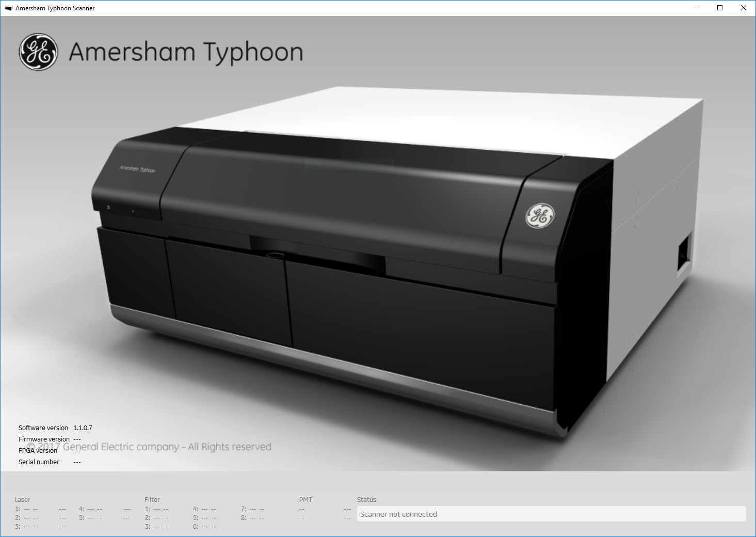Image resolution: width=756 pixels, height=537 pixels.
Task: Click the 'Amersham Typhoon' heading text
Action: pyautogui.click(x=186, y=53)
